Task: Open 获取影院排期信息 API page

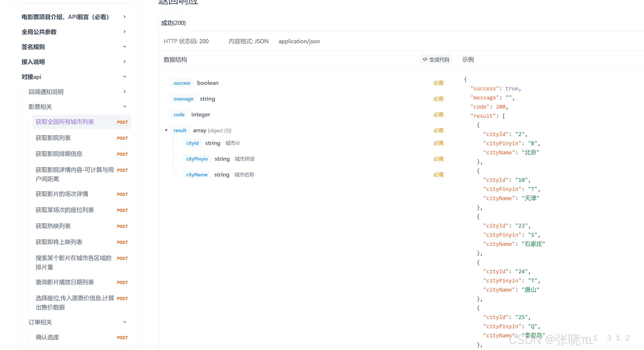Action: tap(59, 154)
